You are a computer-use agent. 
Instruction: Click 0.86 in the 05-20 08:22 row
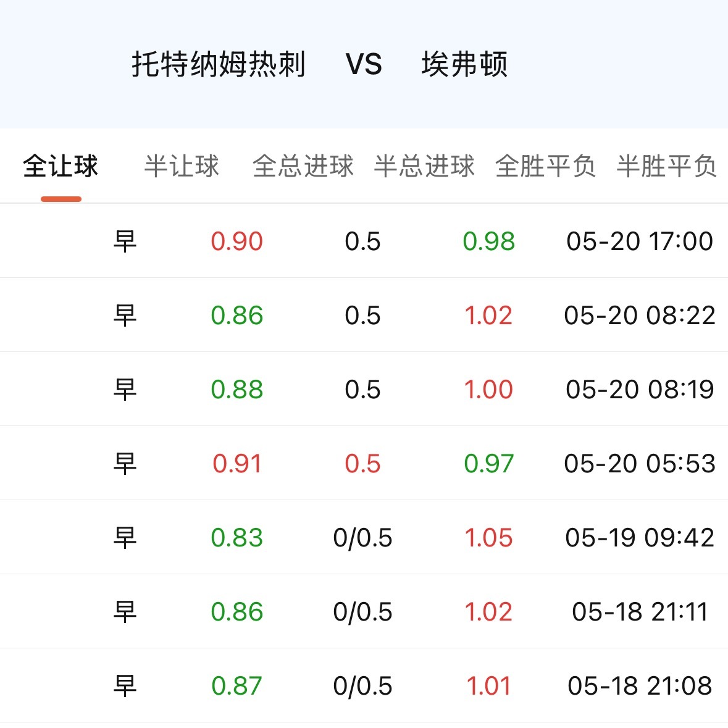click(236, 316)
